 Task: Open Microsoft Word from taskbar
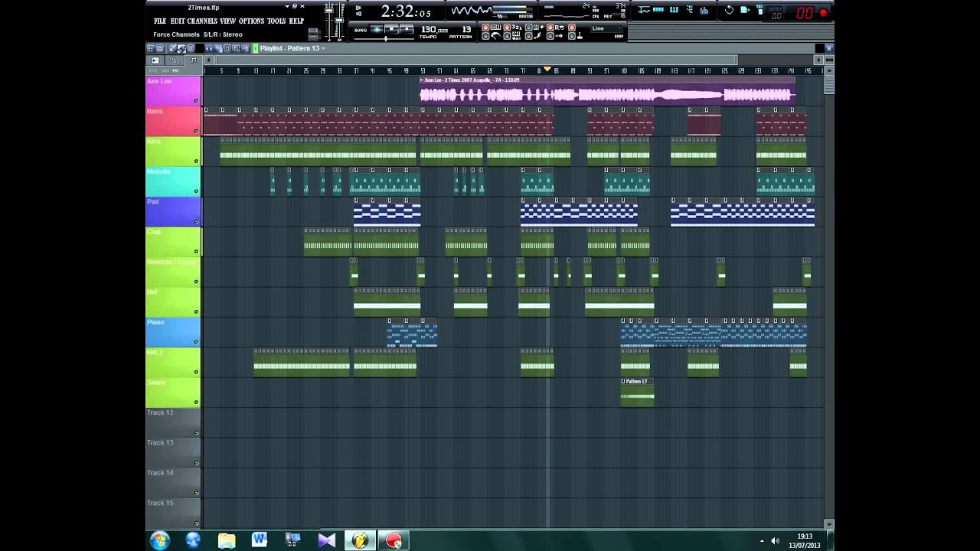click(260, 540)
